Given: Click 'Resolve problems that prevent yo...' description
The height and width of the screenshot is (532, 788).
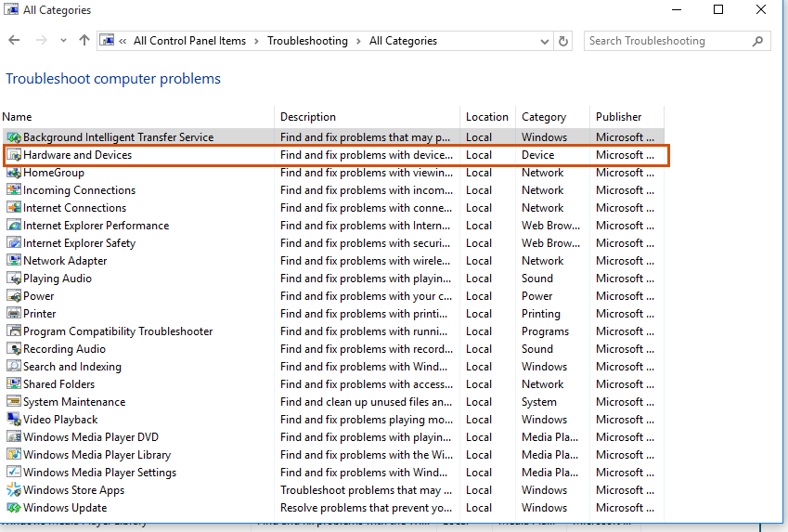Looking at the screenshot, I should coord(367,507).
